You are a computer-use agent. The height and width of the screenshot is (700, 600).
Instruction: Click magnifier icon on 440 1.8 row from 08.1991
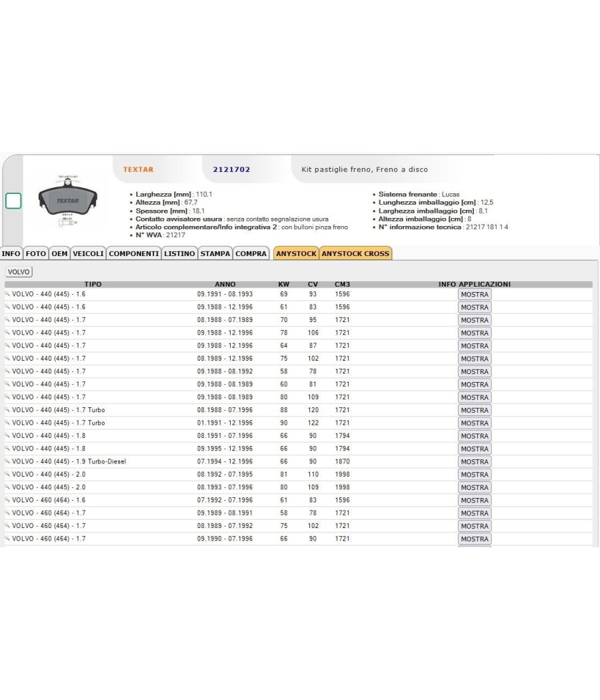(7, 436)
